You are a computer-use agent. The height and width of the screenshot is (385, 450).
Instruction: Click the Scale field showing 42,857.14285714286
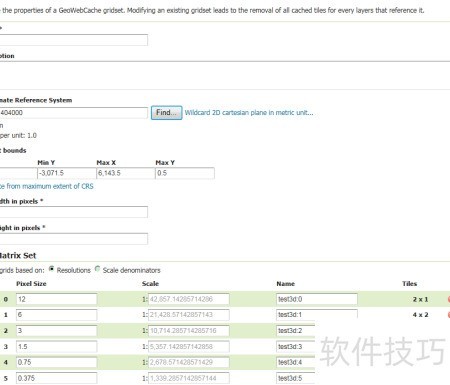point(189,299)
